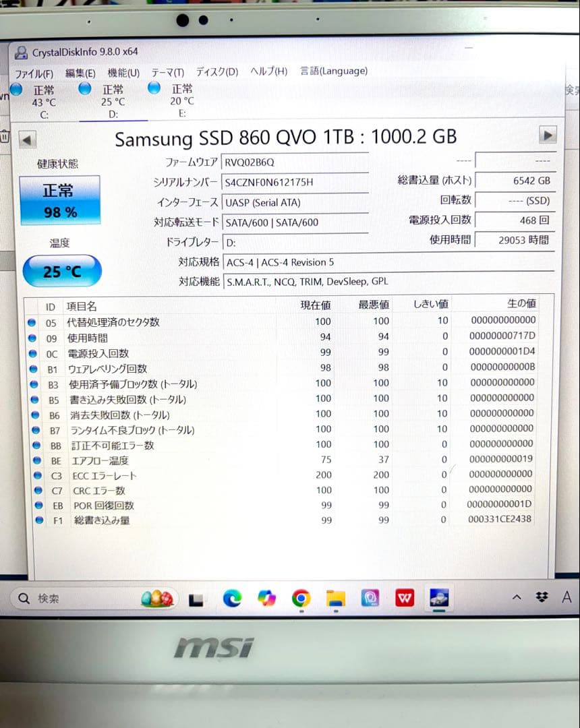Click the drive letter field D:
The height and width of the screenshot is (728, 580).
[x=295, y=243]
